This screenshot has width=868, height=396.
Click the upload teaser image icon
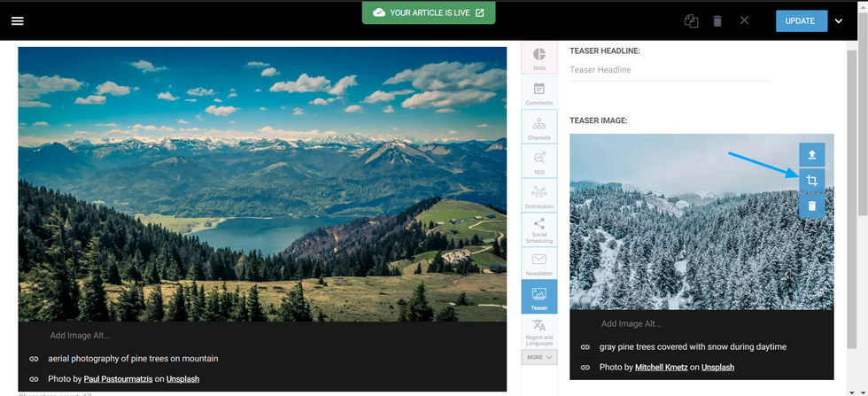(811, 155)
